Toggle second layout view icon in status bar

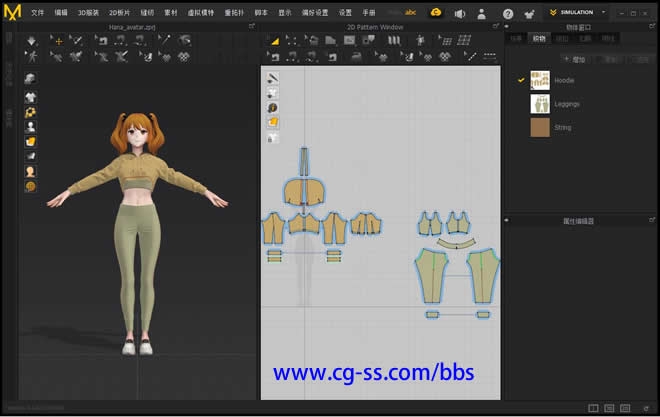coord(609,408)
